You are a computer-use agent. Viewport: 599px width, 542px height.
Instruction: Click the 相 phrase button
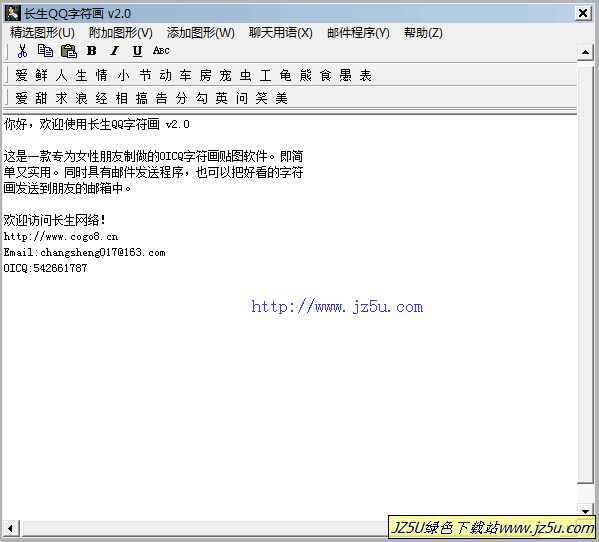tap(121, 98)
